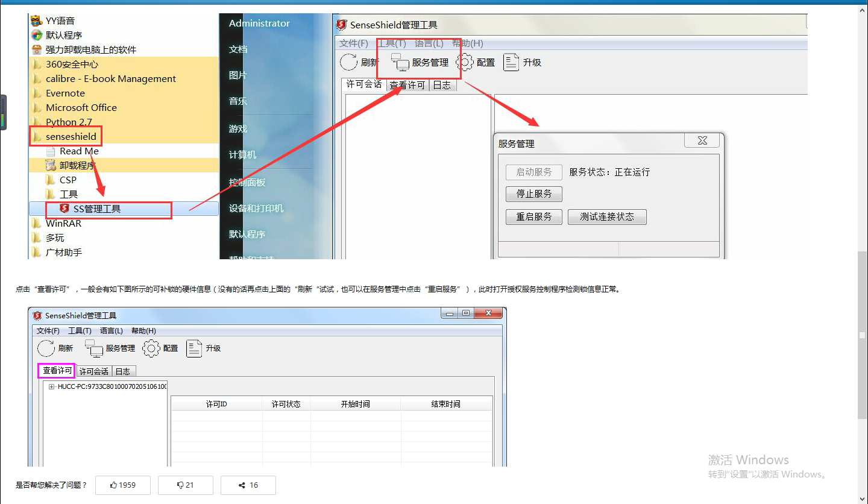
Task: Switch to the 日志 tab in the lower SenseShield window
Action: tap(123, 371)
